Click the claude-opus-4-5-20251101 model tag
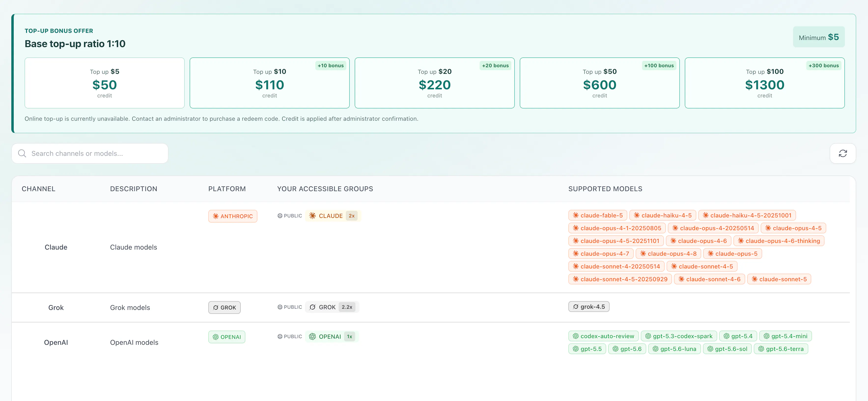 616,241
